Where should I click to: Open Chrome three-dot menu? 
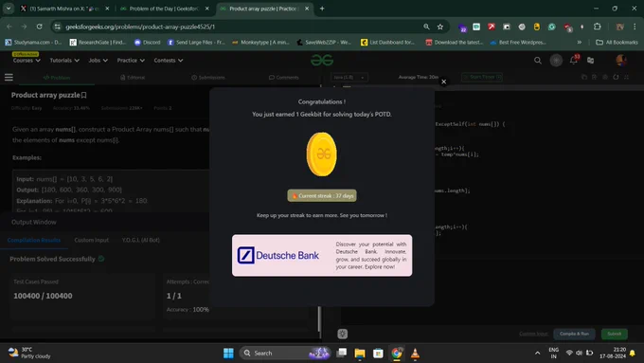635,27
